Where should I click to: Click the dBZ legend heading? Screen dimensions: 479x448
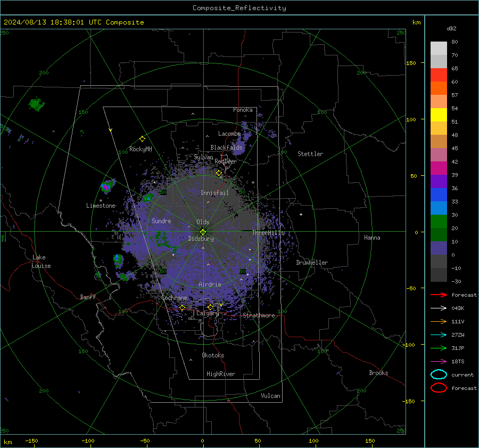[x=451, y=29]
